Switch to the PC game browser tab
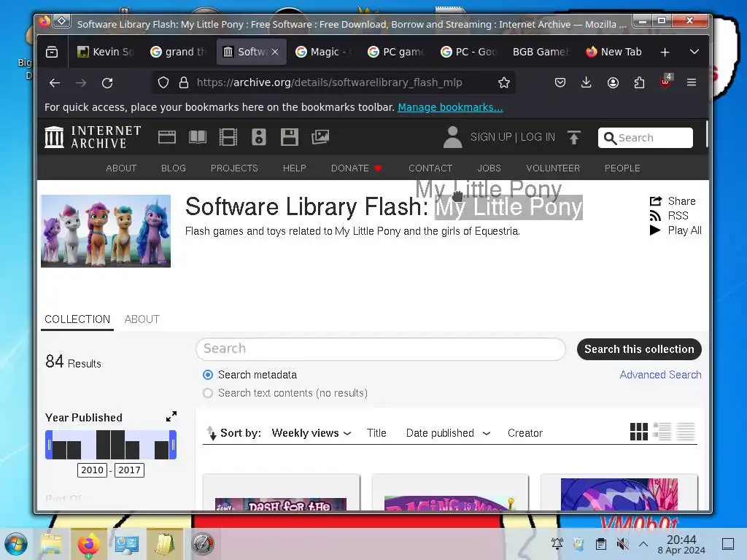 pyautogui.click(x=396, y=52)
